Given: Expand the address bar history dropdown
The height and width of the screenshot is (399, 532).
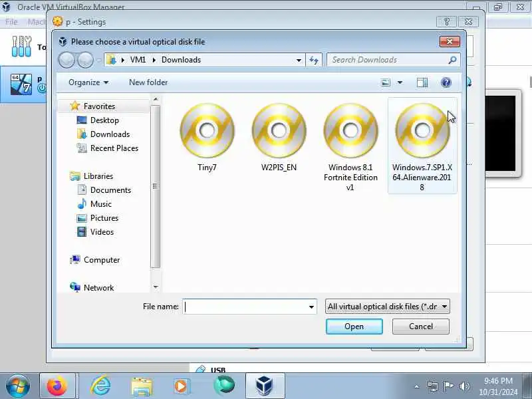Looking at the screenshot, I should tap(299, 60).
